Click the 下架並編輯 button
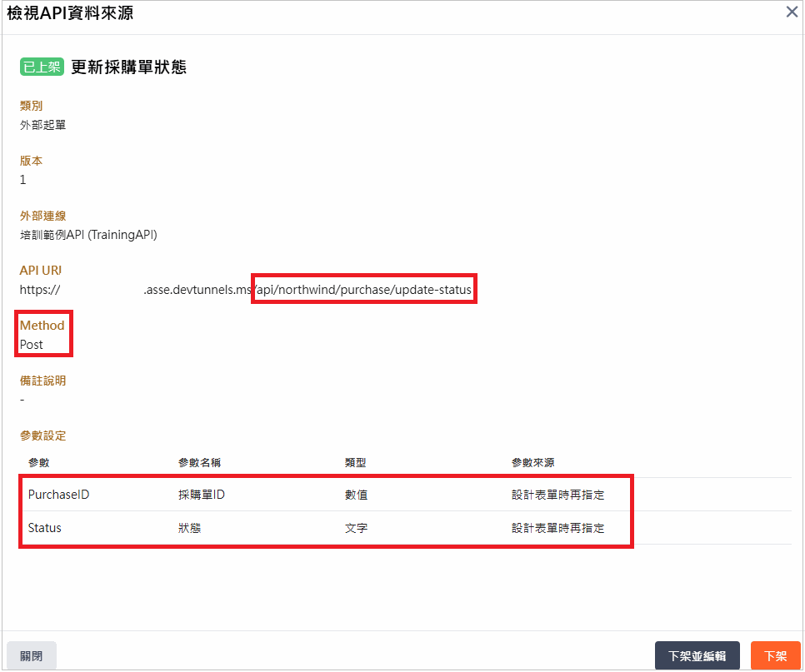The height and width of the screenshot is (672, 805). 697,655
